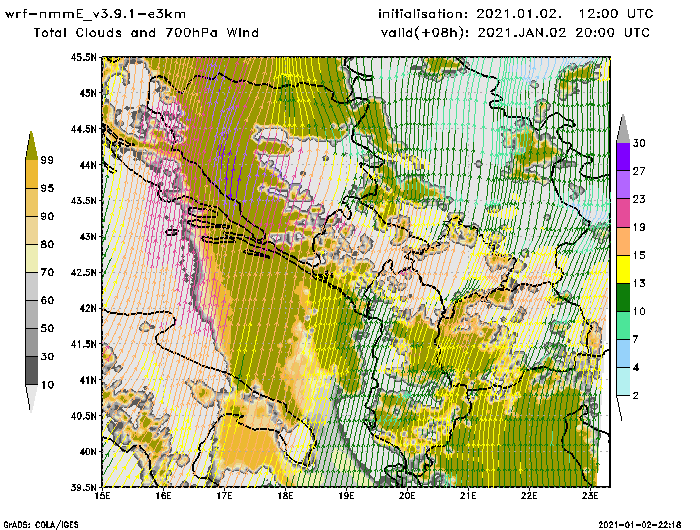Click the '45.5N' latitude label
Screen dimensions: 700x530
point(83,57)
